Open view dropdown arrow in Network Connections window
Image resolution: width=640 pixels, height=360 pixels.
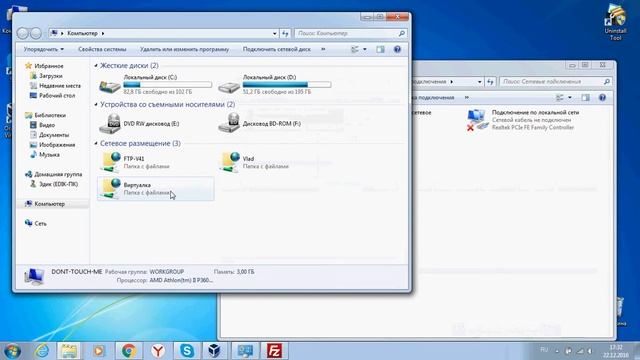pyautogui.click(x=570, y=98)
